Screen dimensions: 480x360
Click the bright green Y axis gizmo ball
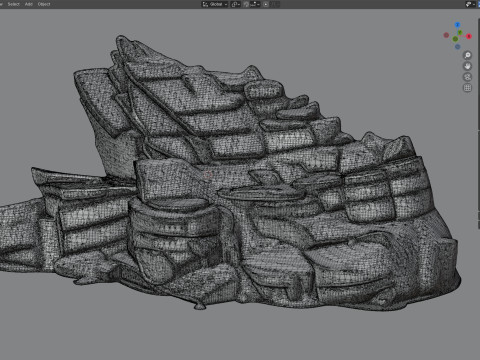[x=460, y=33]
